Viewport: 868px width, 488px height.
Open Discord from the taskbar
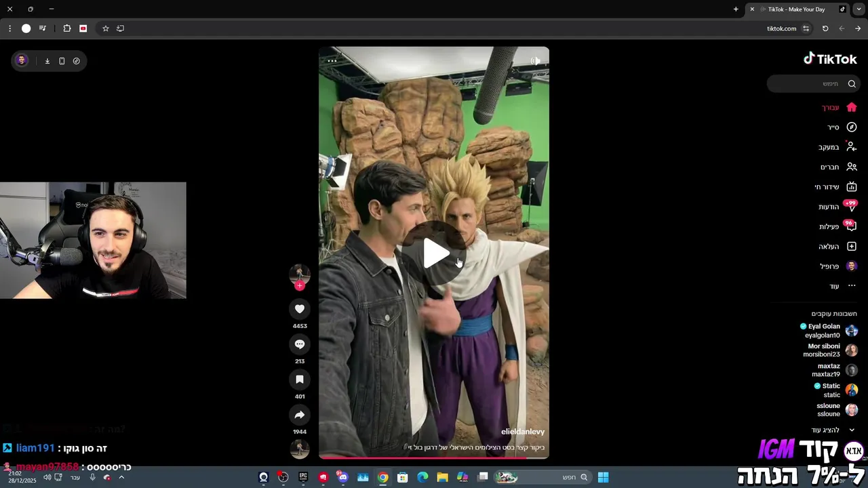point(342,477)
